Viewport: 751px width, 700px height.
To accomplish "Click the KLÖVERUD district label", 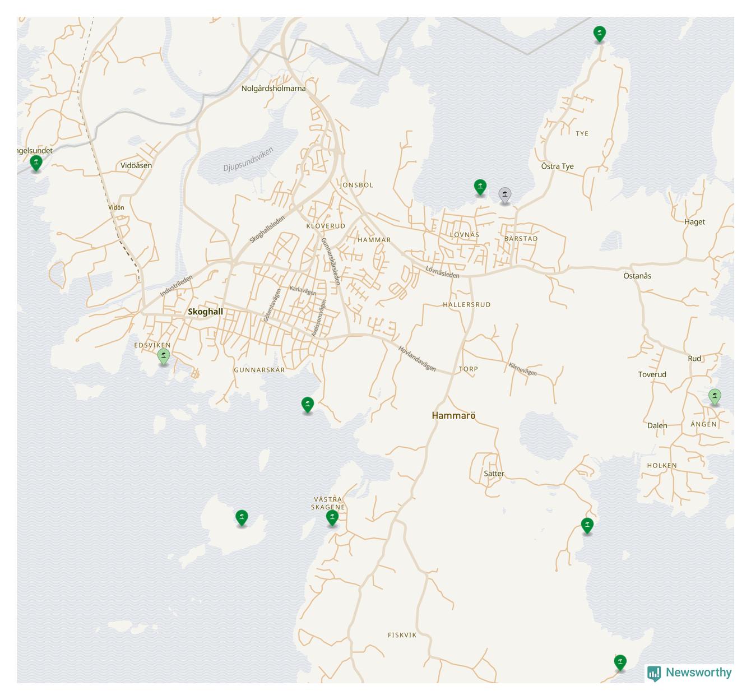I will [x=326, y=226].
